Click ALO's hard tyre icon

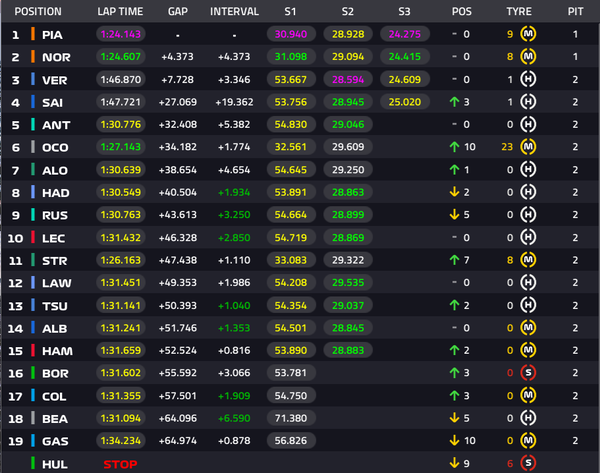[528, 170]
